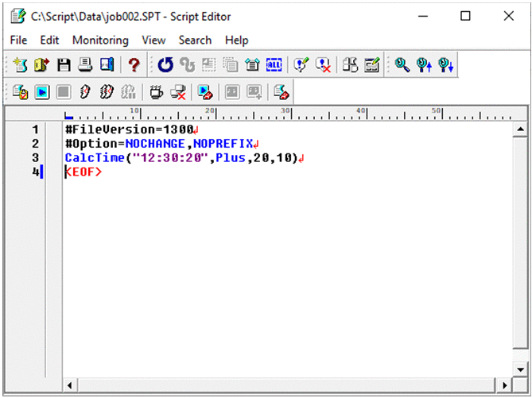The height and width of the screenshot is (398, 532).
Task: Find next using magnifier with down arrow
Action: pyautogui.click(x=446, y=64)
